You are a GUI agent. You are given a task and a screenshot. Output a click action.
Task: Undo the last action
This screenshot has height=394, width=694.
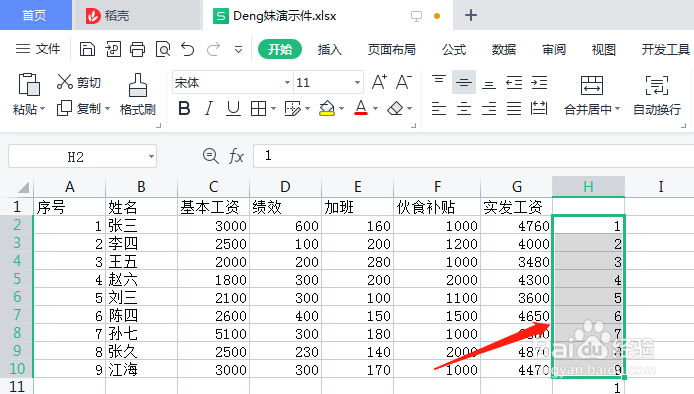188,49
